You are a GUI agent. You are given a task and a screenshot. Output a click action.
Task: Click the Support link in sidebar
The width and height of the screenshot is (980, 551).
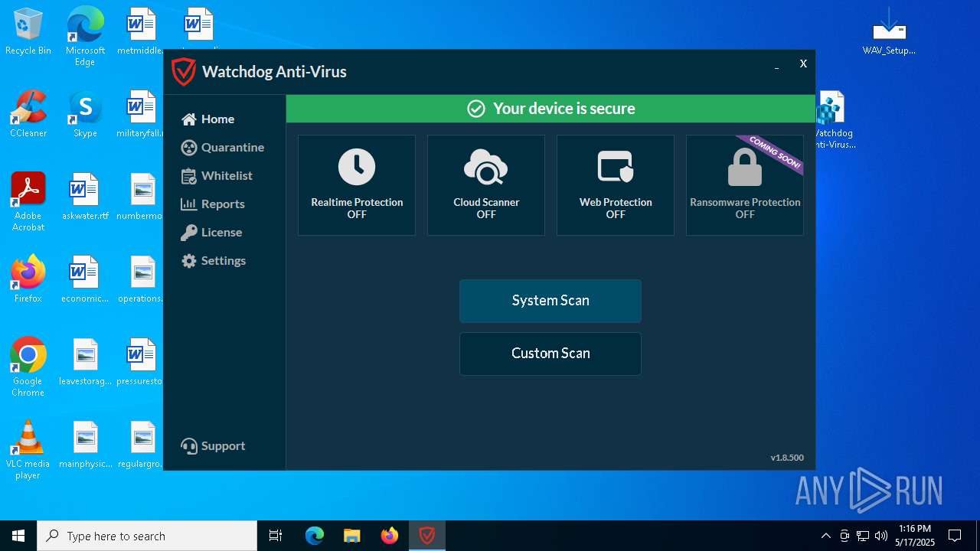click(213, 446)
